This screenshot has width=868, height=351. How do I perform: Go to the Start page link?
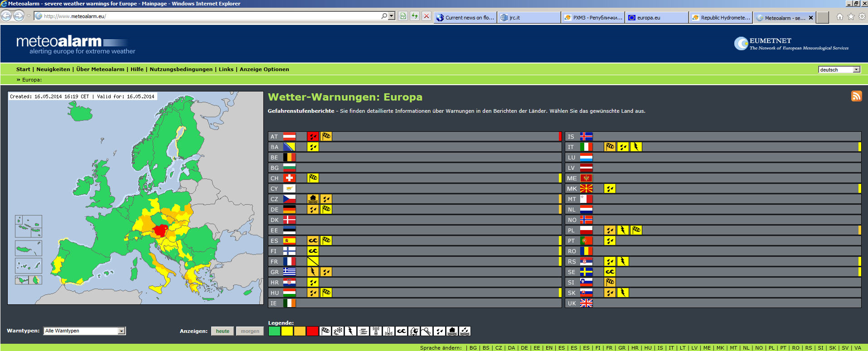tap(23, 69)
